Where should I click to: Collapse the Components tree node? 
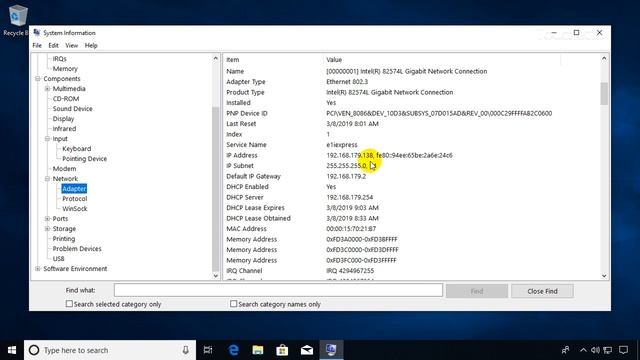pyautogui.click(x=38, y=79)
